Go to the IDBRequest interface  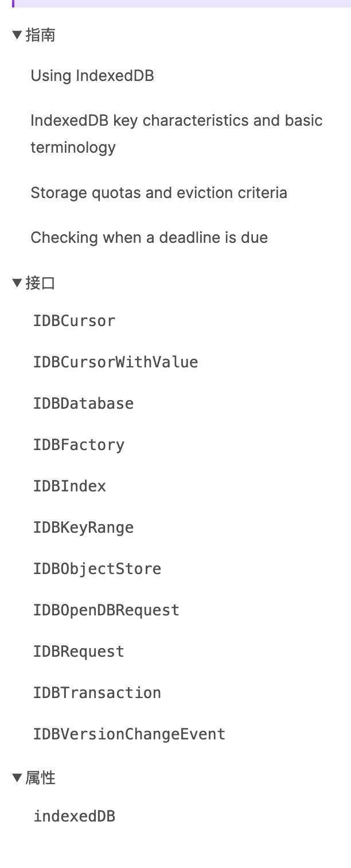click(x=79, y=652)
